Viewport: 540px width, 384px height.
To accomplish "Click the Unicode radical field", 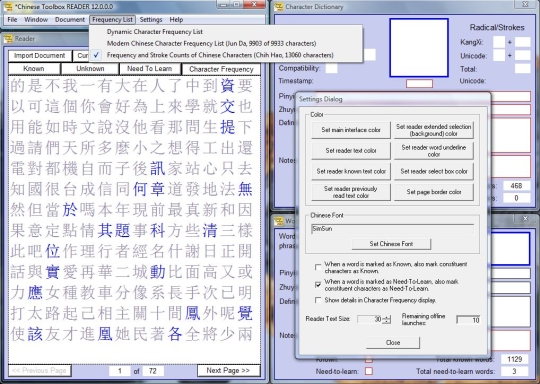I will pyautogui.click(x=499, y=55).
